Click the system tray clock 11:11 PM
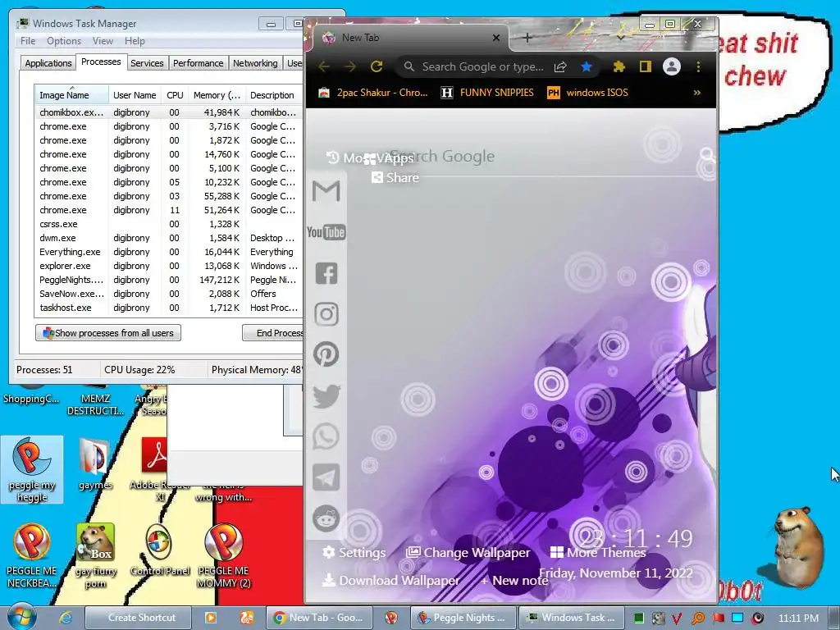Viewport: 840px width, 630px height. (x=798, y=618)
